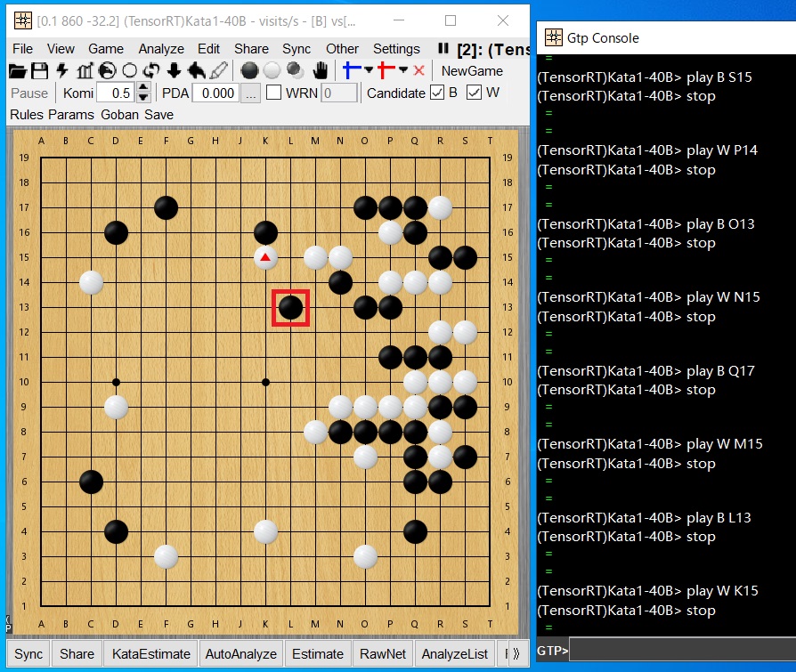The width and height of the screenshot is (796, 672).
Task: Open the Edit menu
Action: point(208,49)
